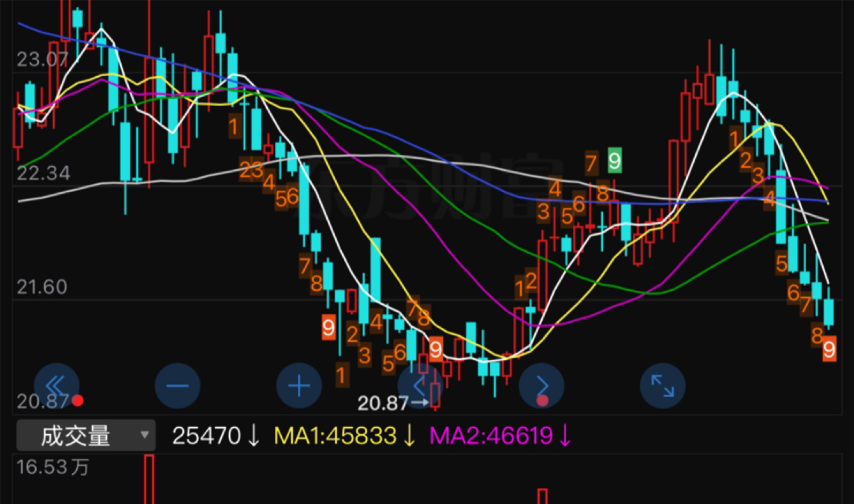This screenshot has width=854, height=504.
Task: Jump to earliest data with double-left arrow
Action: tap(57, 385)
